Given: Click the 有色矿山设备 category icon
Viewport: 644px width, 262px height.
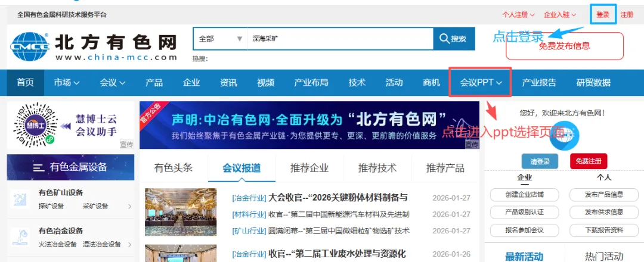Looking at the screenshot, I should [x=20, y=199].
